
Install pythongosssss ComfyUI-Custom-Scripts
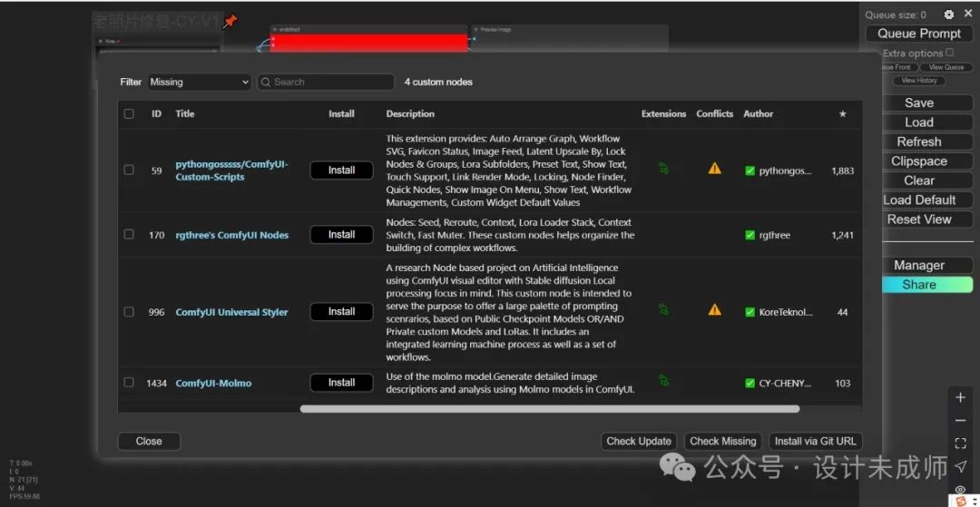click(342, 170)
